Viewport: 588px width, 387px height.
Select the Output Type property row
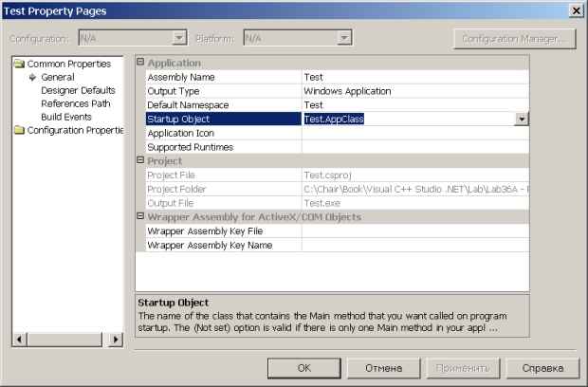(x=223, y=91)
